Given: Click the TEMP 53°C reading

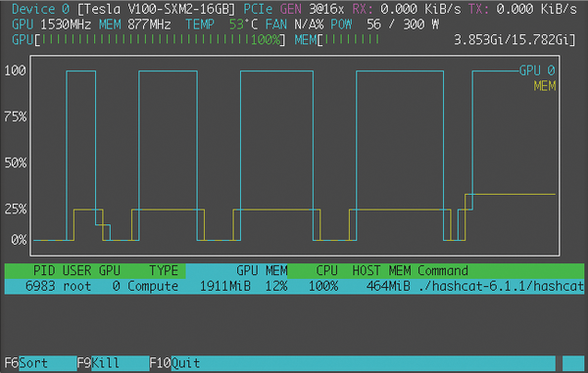Looking at the screenshot, I should [221, 24].
